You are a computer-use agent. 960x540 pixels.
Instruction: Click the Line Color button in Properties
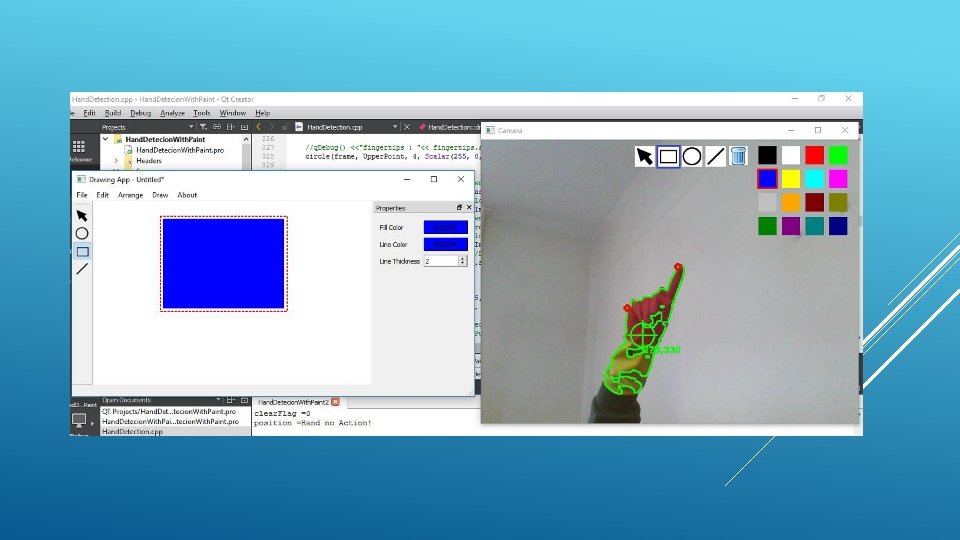[x=445, y=244]
